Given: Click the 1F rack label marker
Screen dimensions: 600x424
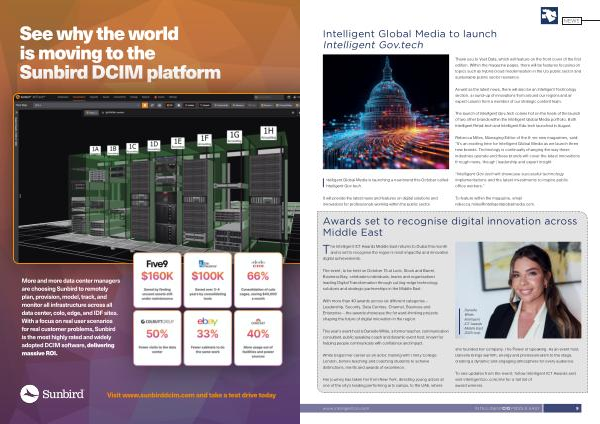Looking at the screenshot, I should tap(205, 139).
